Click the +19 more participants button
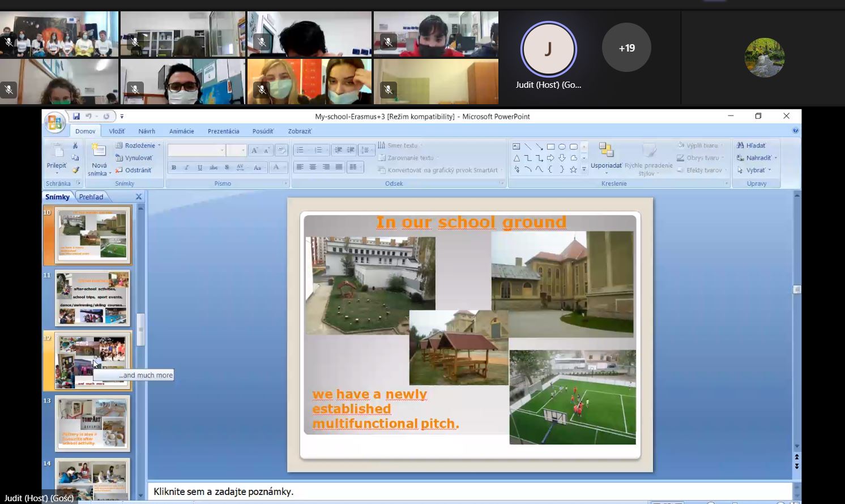The height and width of the screenshot is (504, 845). tap(626, 48)
